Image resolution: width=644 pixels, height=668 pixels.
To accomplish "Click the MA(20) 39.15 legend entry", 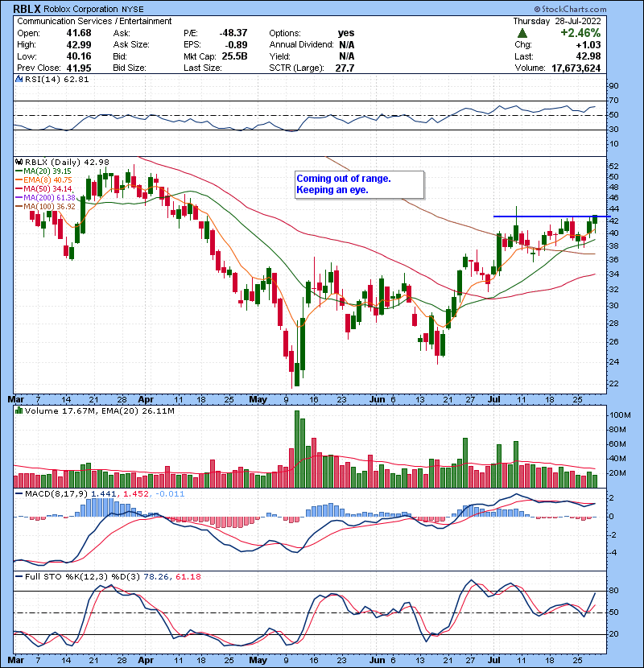I will coord(43,171).
